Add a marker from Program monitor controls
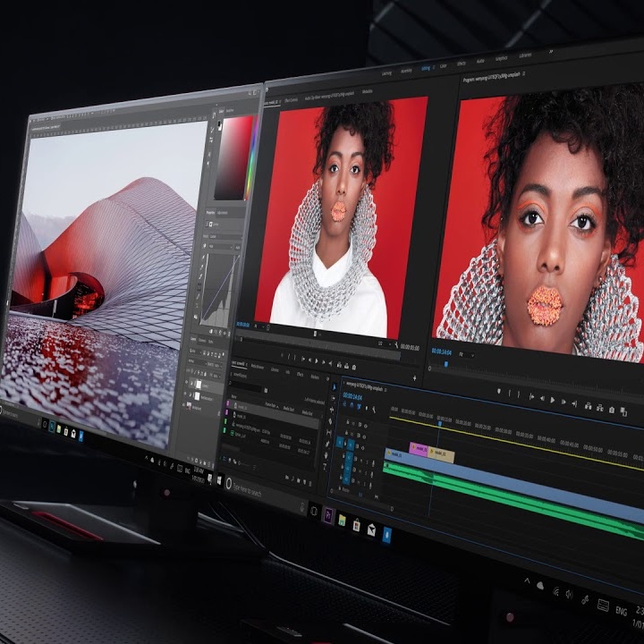Image resolution: width=644 pixels, height=644 pixels. click(x=499, y=392)
